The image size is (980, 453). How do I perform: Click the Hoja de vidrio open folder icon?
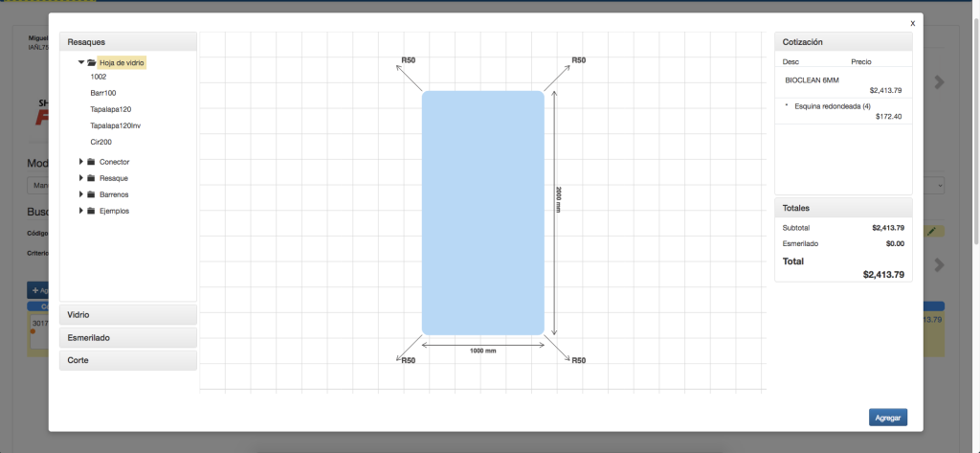(x=92, y=62)
